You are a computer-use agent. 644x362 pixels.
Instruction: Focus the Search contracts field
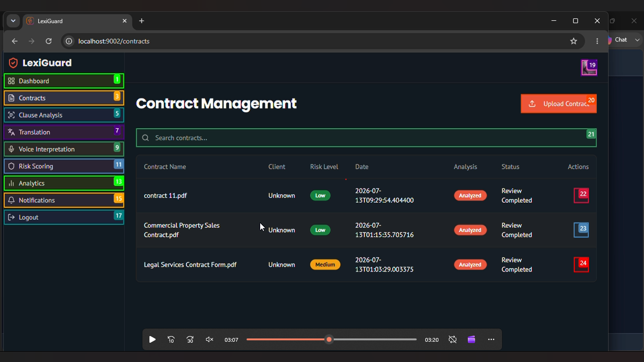point(366,138)
